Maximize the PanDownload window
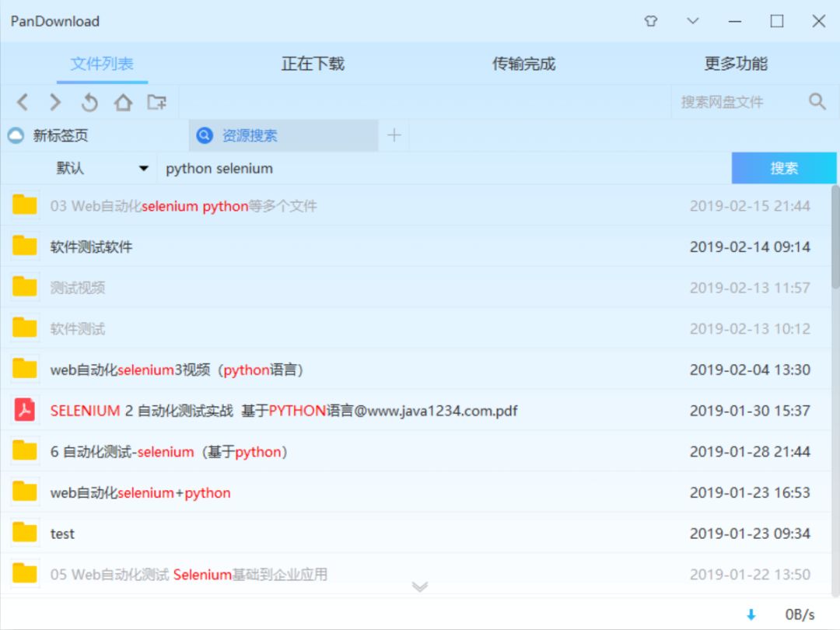The width and height of the screenshot is (840, 630). pos(777,21)
